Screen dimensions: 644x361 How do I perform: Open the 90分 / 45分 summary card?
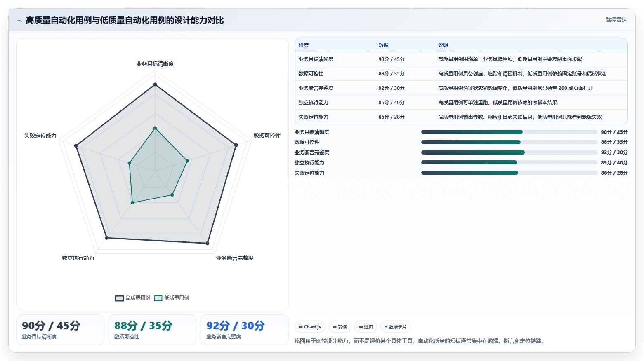(60, 330)
